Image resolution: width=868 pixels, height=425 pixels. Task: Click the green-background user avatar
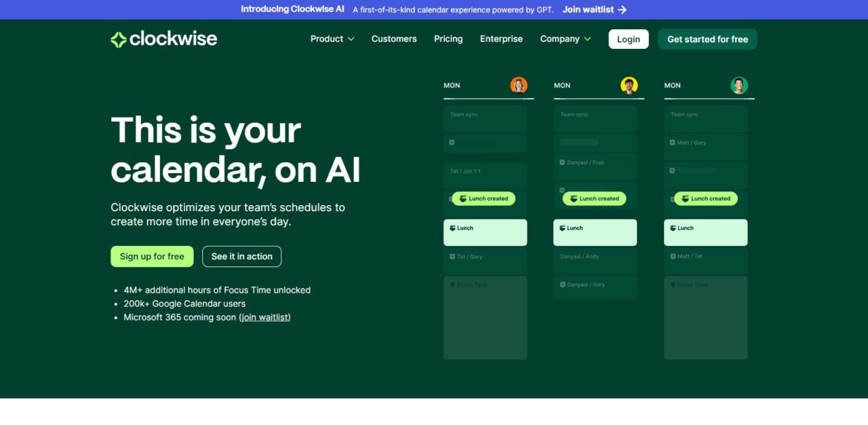(739, 85)
